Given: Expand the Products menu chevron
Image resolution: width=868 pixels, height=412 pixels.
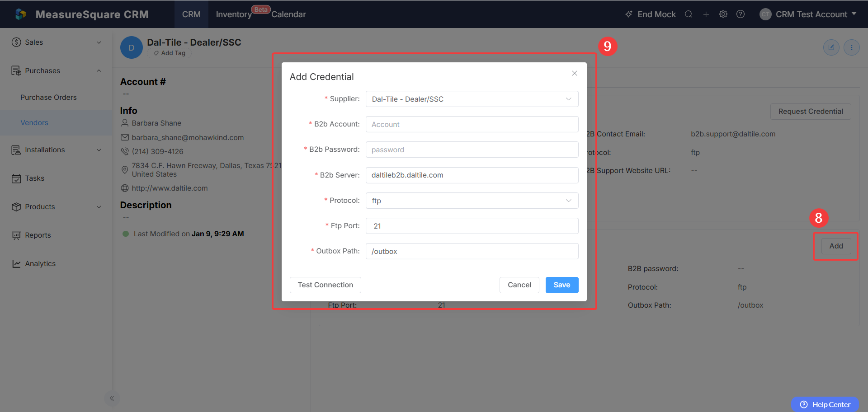Looking at the screenshot, I should (99, 207).
